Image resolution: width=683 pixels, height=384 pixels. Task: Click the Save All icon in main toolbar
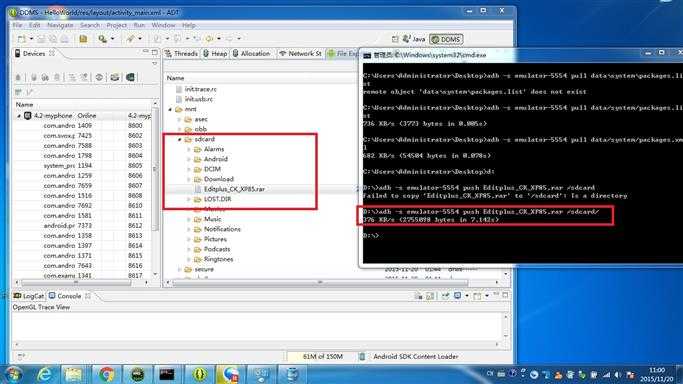(x=53, y=39)
